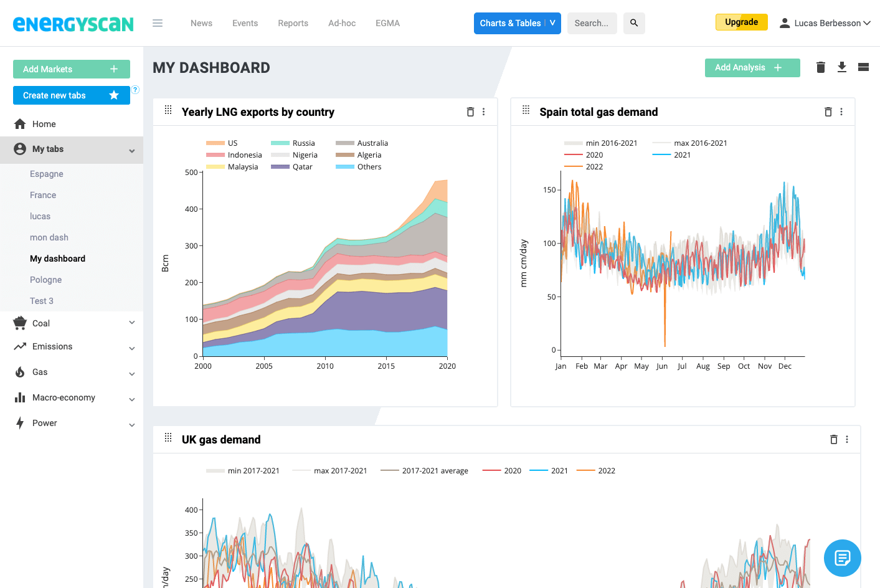Viewport: 880px width, 588px height.
Task: Download the dashboard via download icon
Action: [842, 67]
